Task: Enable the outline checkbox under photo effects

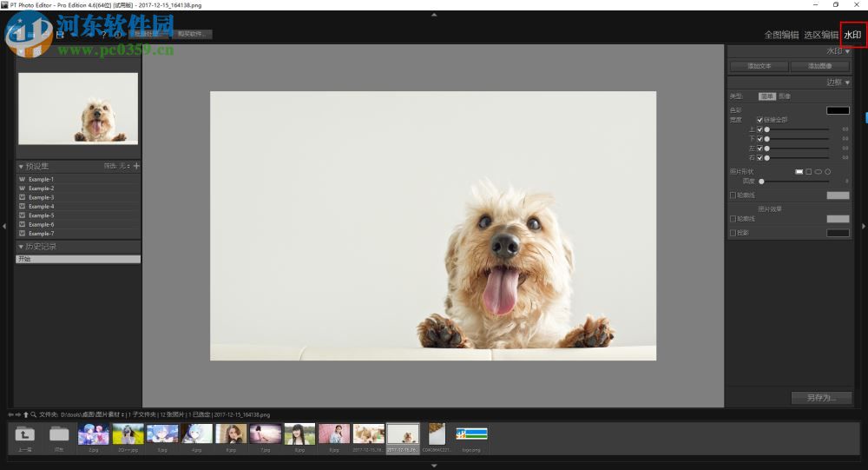Action: 733,219
